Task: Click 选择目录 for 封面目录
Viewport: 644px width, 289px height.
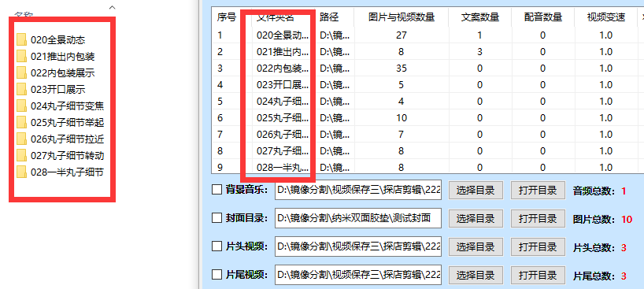Action: [x=476, y=218]
